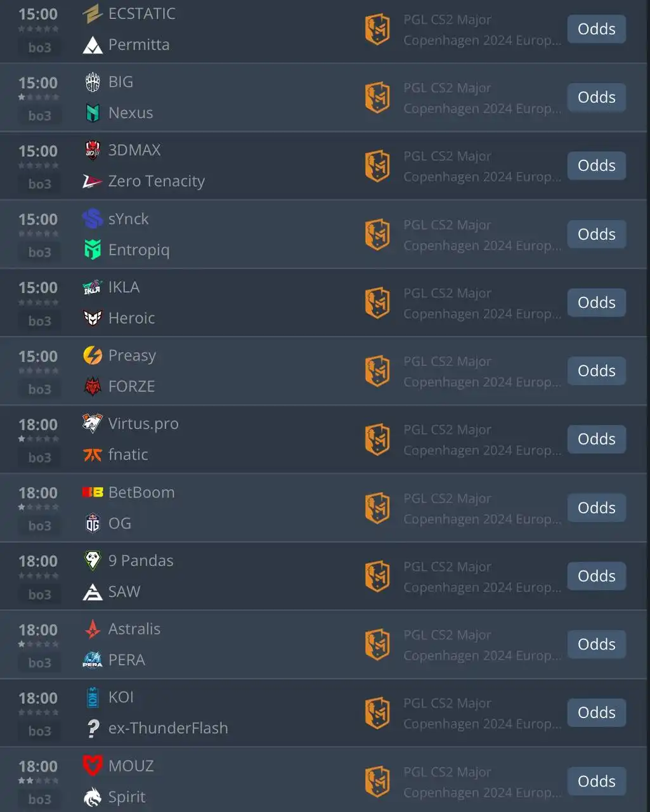Image resolution: width=650 pixels, height=812 pixels.
Task: Click the ex-ThunderFlash question mark icon
Action: (x=93, y=728)
